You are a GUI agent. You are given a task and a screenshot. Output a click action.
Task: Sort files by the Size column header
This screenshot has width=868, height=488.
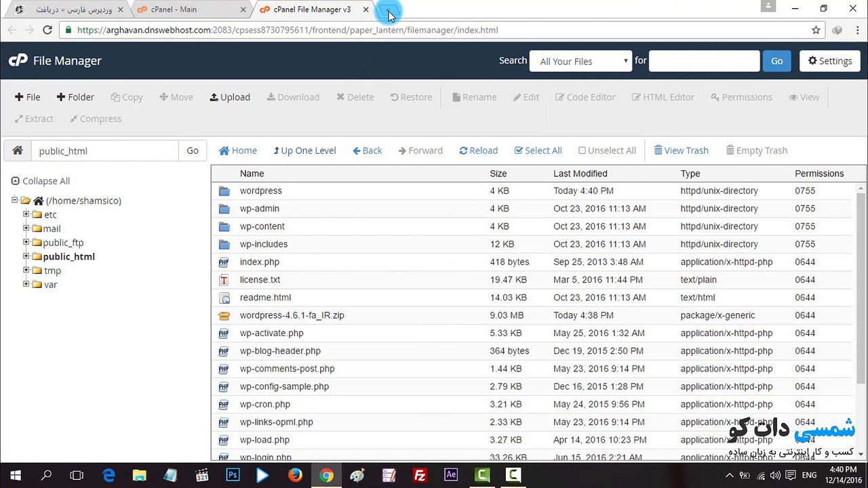click(x=498, y=174)
